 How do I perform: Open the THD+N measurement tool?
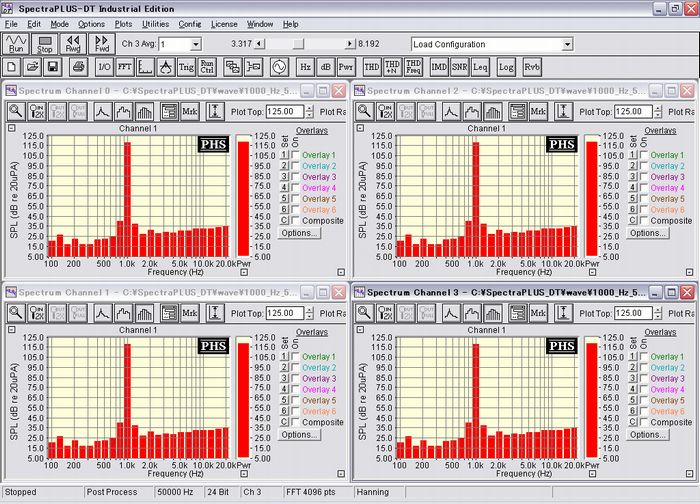coord(393,67)
